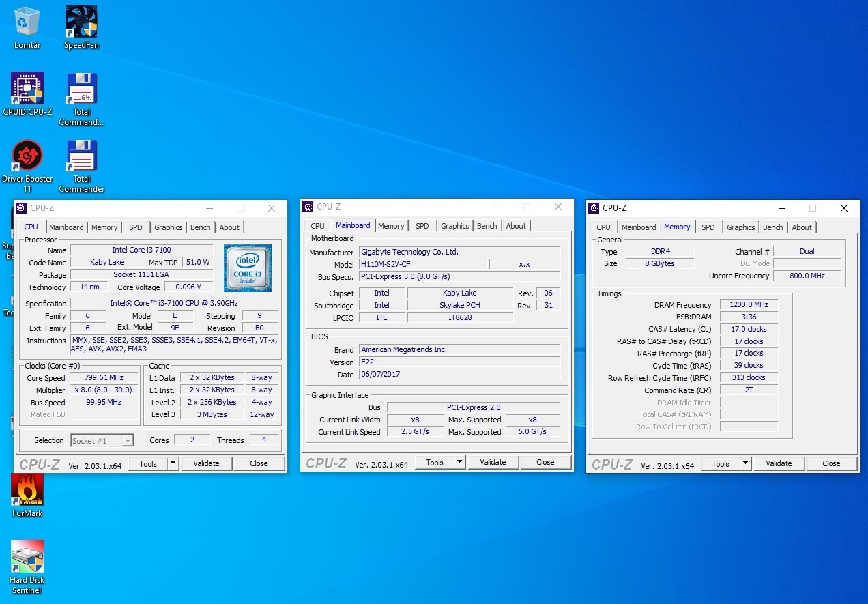Open SPD tab in CPU window

136,227
